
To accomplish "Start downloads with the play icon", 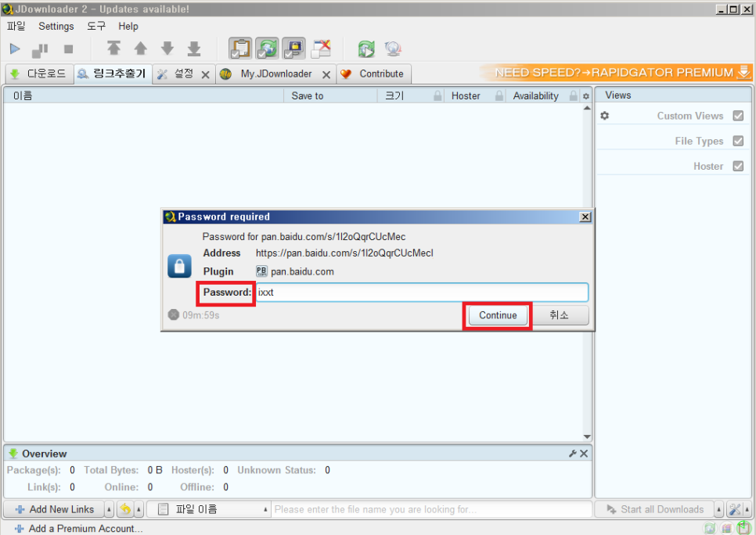I will click(15, 48).
